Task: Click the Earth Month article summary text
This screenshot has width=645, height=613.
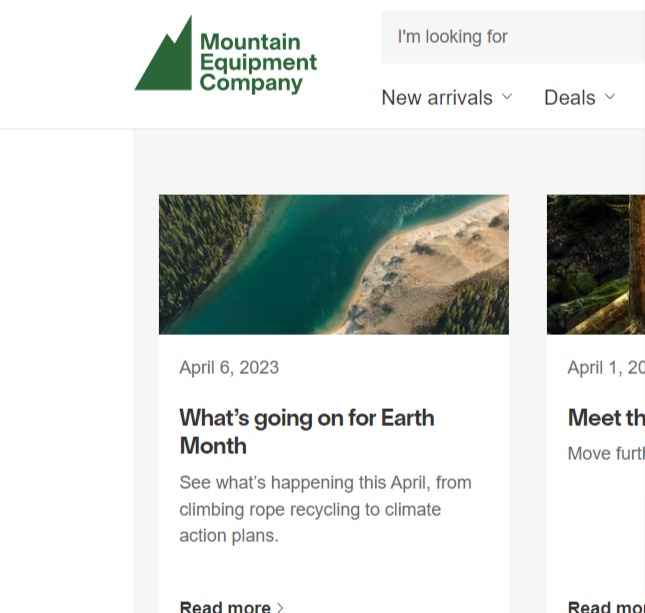Action: coord(325,509)
